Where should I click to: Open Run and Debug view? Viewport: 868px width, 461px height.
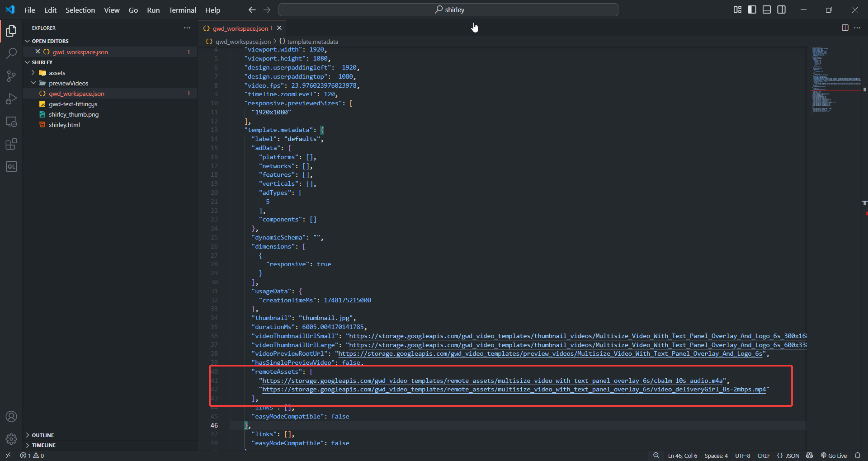11,99
